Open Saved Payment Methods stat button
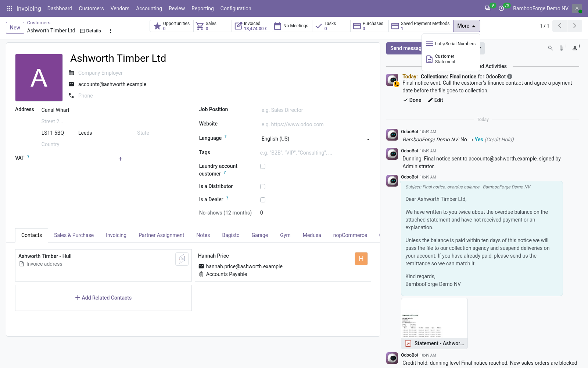Screen dimensions: 588x368 (x=421, y=26)
